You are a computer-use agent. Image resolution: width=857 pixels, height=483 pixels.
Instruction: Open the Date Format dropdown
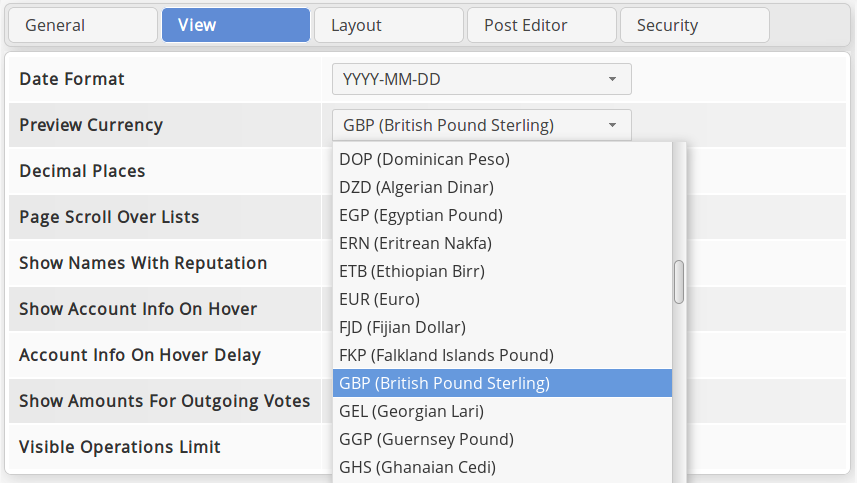[481, 79]
